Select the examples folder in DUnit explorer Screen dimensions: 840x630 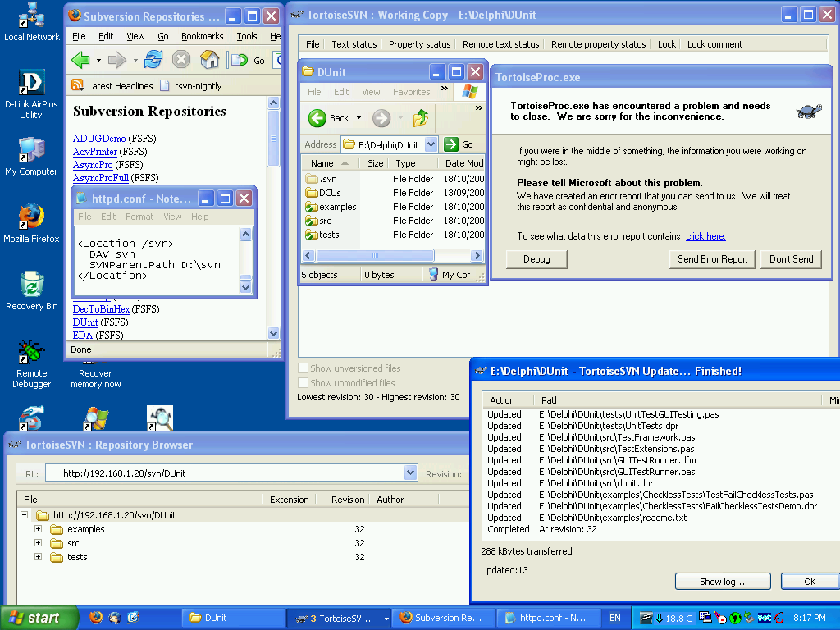(331, 207)
